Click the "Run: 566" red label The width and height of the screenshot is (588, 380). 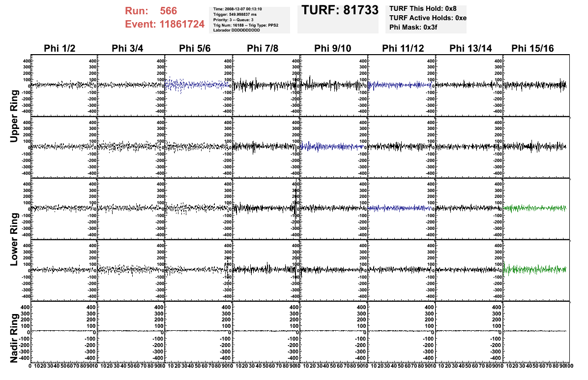151,11
